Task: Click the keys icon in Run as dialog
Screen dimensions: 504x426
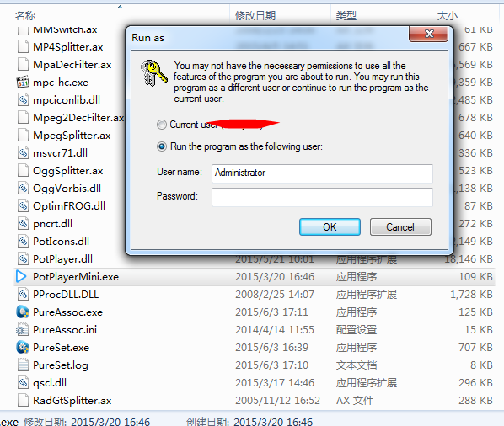Action: click(153, 73)
